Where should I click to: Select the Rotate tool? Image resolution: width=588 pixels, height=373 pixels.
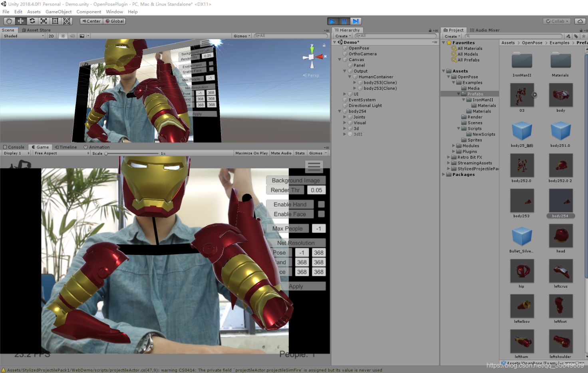[32, 21]
